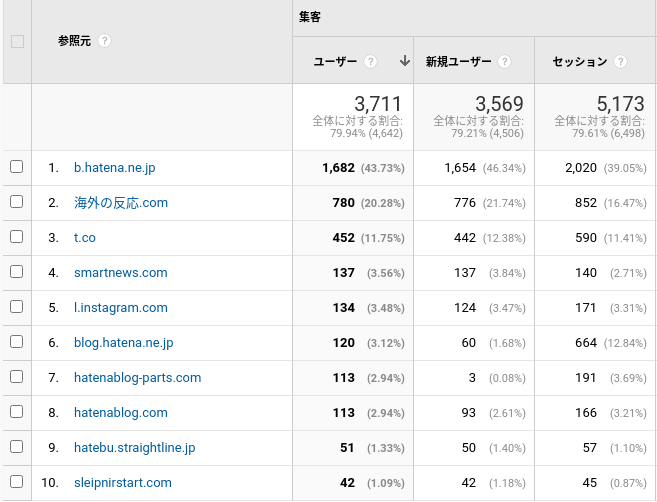Viewport: 657px width, 502px height.
Task: Open the l.instagram.com referrer link
Action: pos(121,308)
